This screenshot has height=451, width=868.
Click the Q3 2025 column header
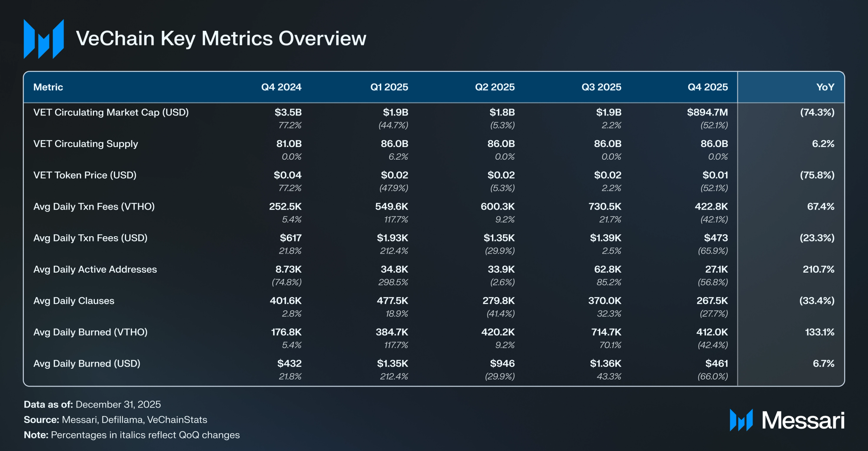601,87
